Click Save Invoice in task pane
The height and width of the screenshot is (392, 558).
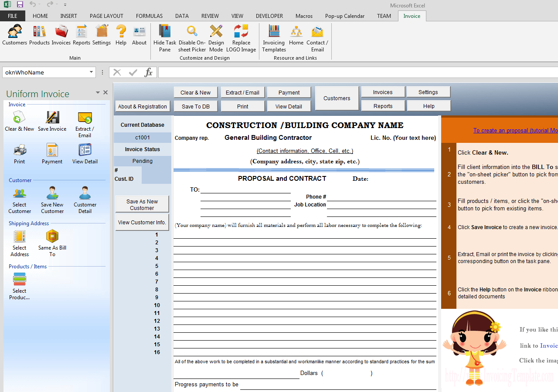pos(52,121)
